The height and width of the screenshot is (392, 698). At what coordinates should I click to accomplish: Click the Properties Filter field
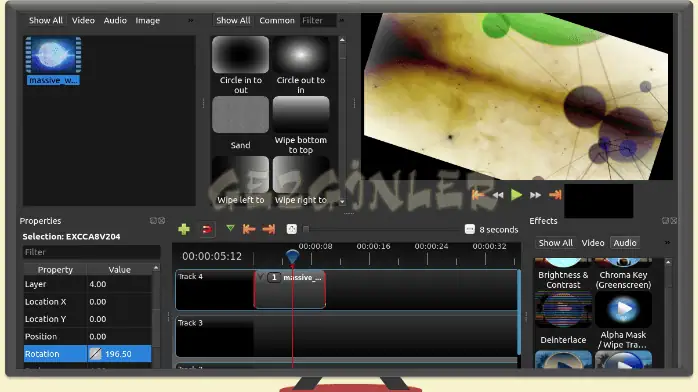(91, 252)
